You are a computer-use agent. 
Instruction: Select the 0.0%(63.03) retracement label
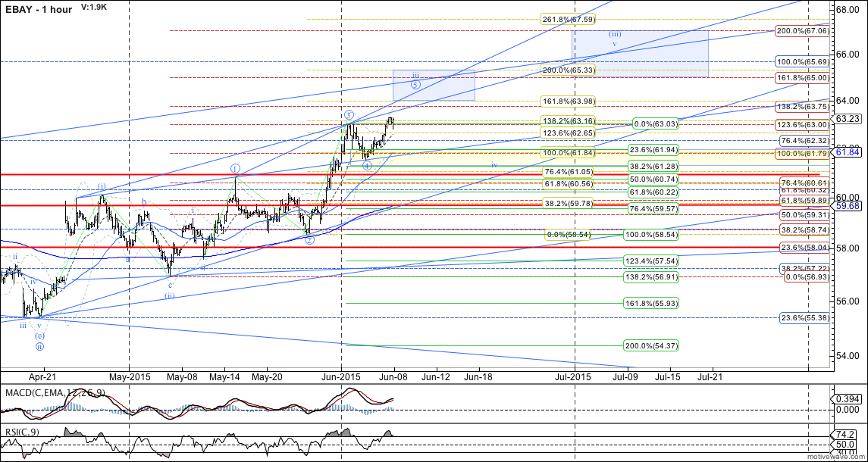[657, 123]
